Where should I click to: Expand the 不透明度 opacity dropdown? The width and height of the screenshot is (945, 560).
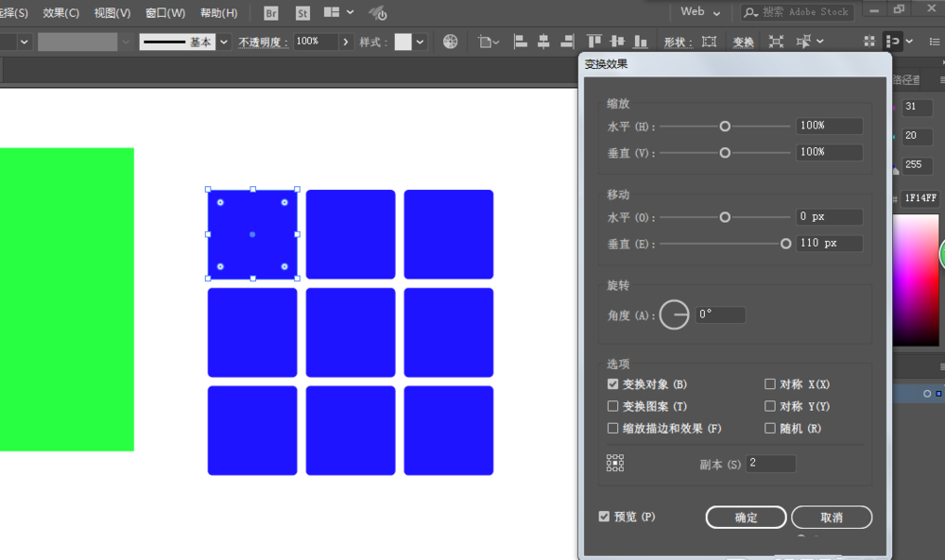345,42
